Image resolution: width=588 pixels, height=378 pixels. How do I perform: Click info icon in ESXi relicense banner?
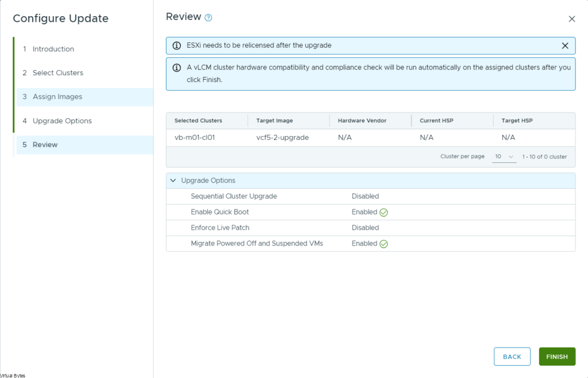click(x=177, y=46)
